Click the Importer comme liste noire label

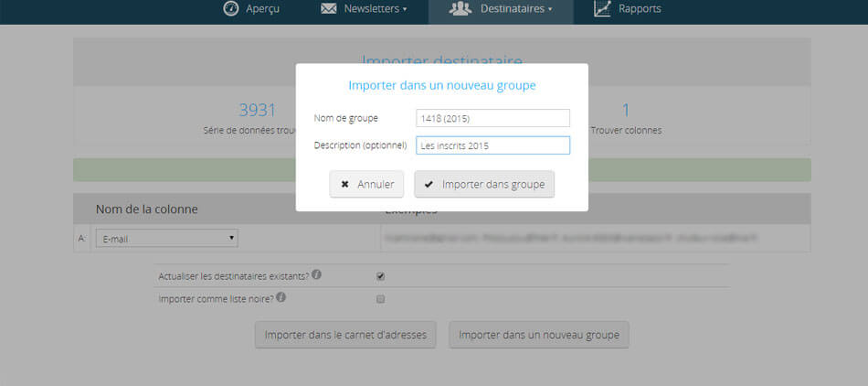(x=216, y=299)
